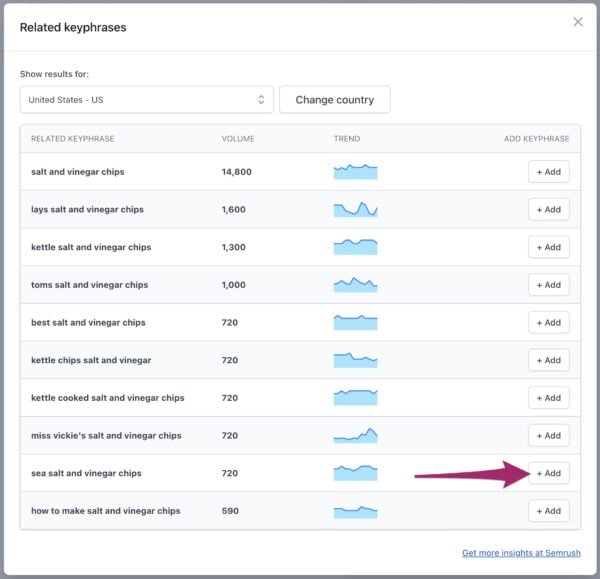This screenshot has height=579, width=600.
Task: Add 'kettle cooked salt and vinegar chips' keyphrase
Action: 548,398
